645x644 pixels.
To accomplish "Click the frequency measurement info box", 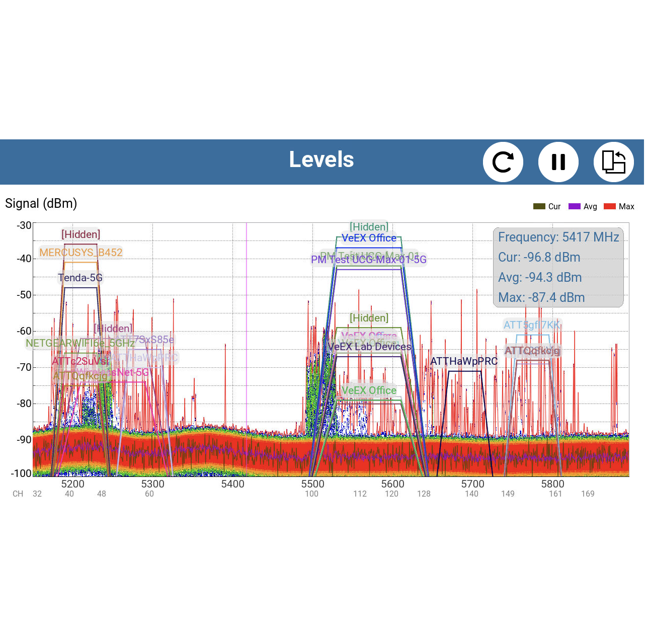I will pos(558,267).
